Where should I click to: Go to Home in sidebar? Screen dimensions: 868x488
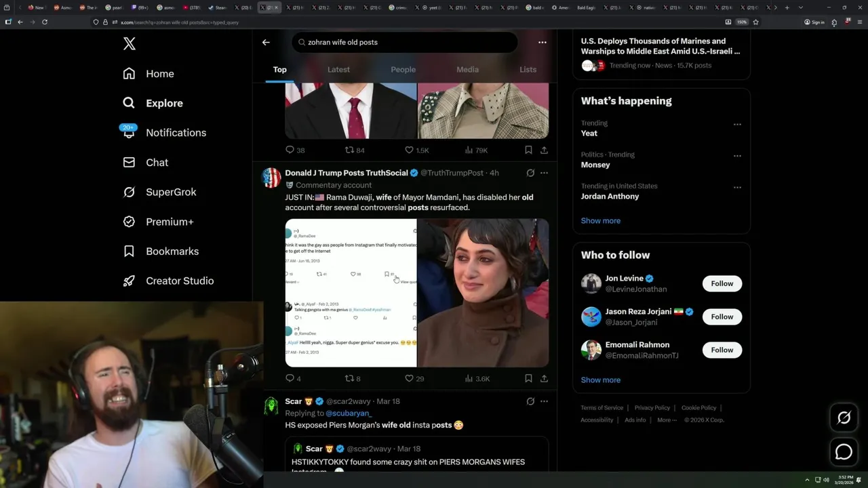click(149, 74)
